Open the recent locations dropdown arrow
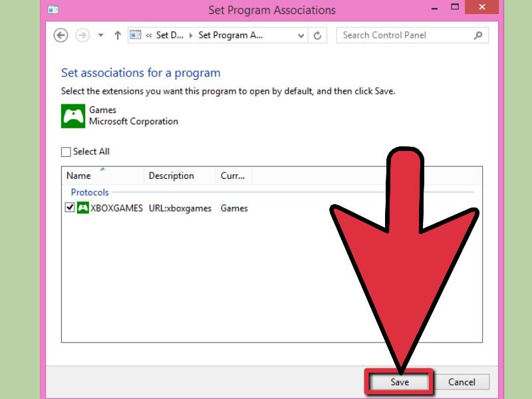This screenshot has width=532, height=399. (x=100, y=35)
